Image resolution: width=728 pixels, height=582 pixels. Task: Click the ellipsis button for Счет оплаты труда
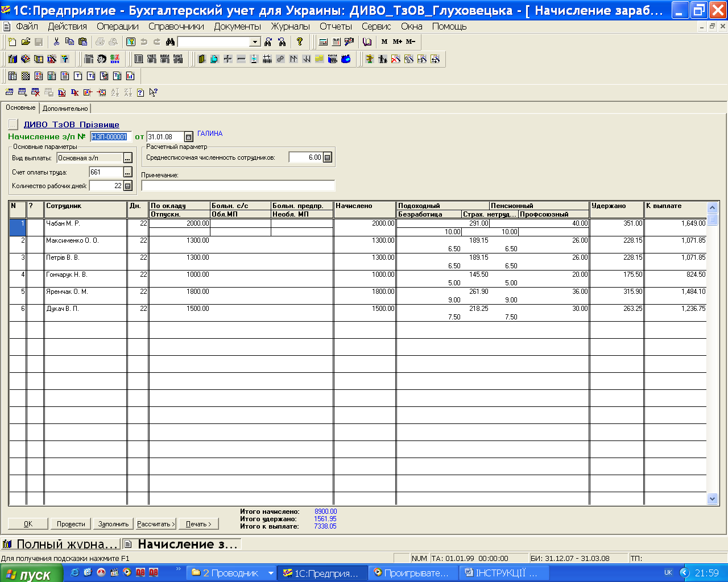coord(127,172)
